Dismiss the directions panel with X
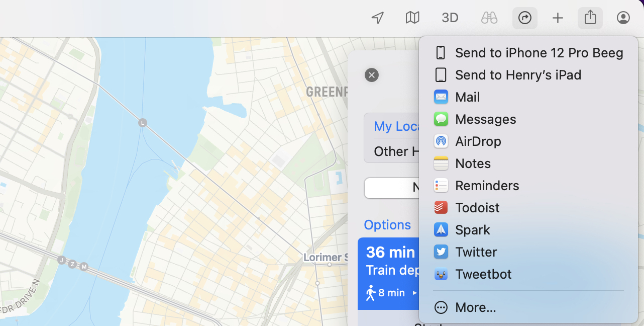The height and width of the screenshot is (326, 644). click(x=371, y=74)
